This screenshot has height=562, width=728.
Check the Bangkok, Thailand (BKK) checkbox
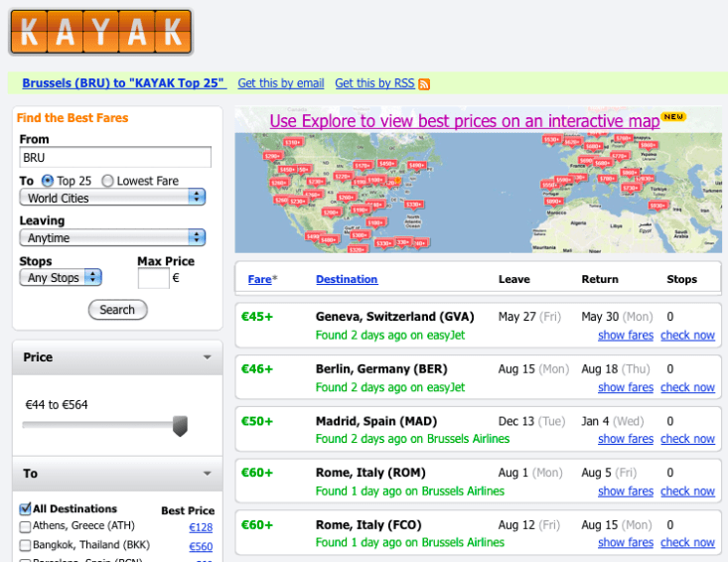26,545
